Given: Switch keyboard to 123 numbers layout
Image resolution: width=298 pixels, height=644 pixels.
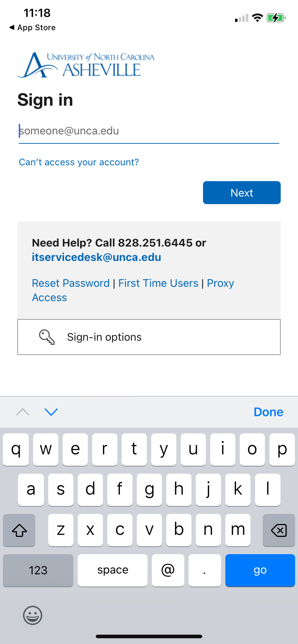Looking at the screenshot, I should pyautogui.click(x=38, y=570).
